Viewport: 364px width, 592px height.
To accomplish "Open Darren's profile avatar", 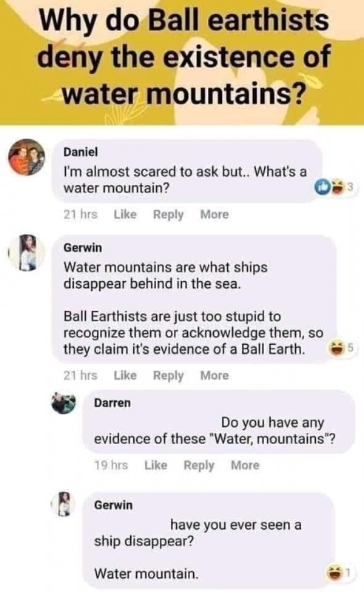I will coord(64,403).
